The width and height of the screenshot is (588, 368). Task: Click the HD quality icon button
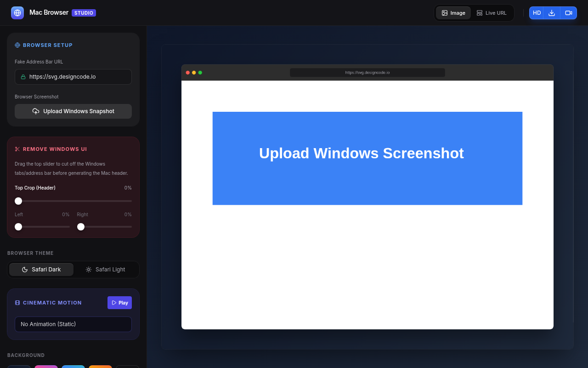tap(537, 13)
